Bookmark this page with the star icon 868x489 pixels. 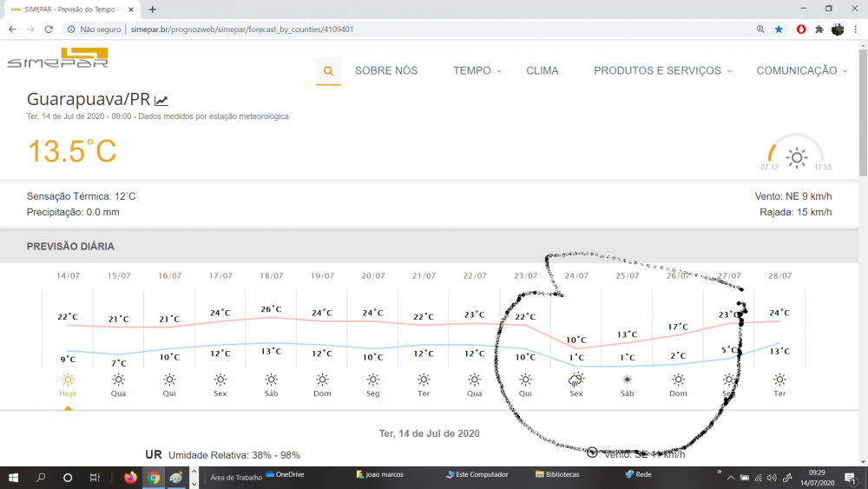(x=779, y=29)
